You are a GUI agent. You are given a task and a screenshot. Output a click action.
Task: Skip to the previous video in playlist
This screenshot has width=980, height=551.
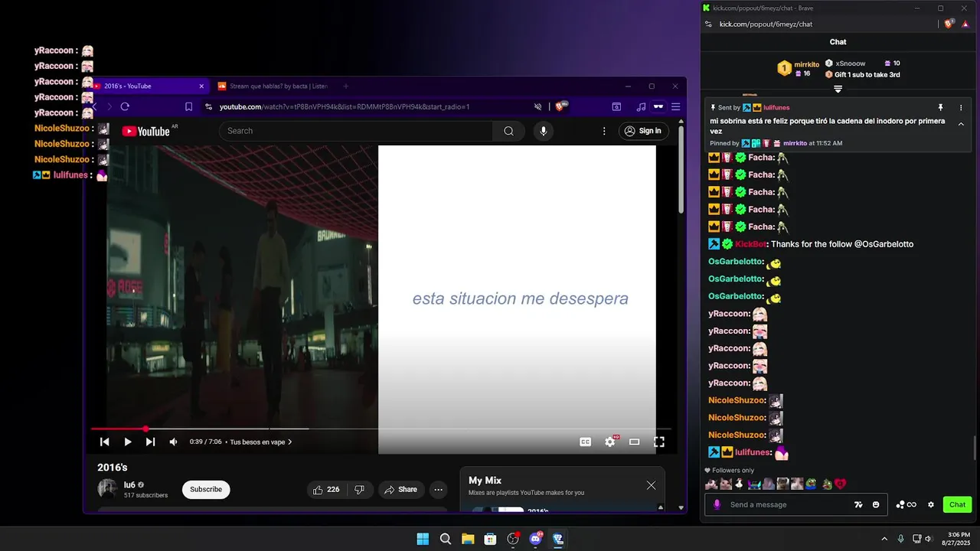(x=105, y=442)
